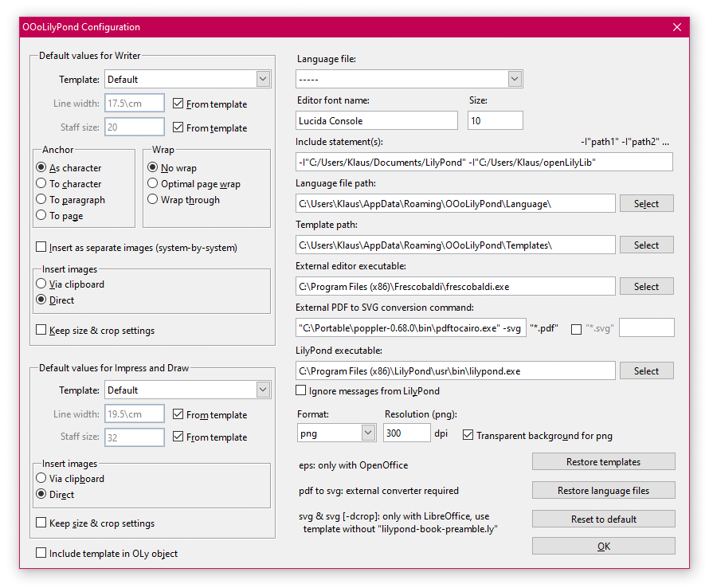Click the Editor font name field

point(377,121)
